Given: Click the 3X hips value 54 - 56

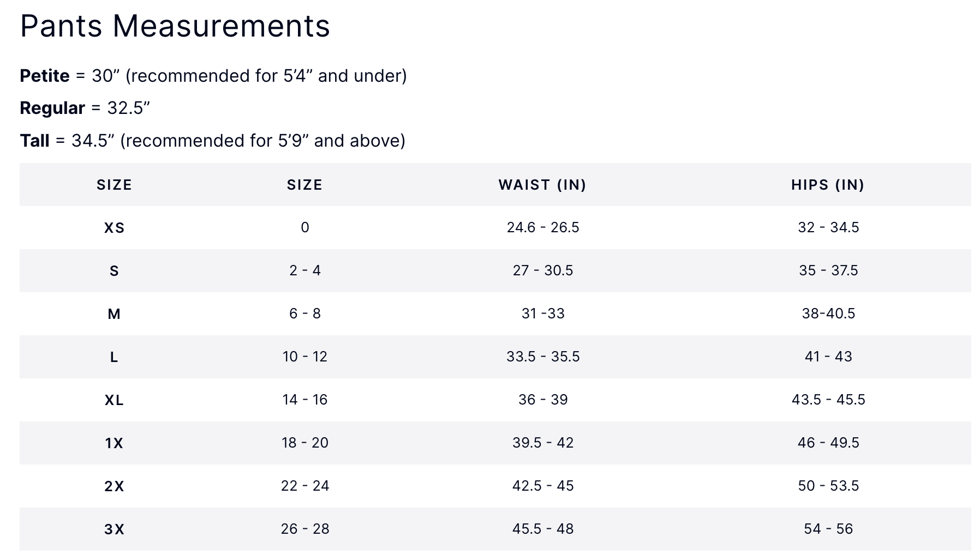Looking at the screenshot, I should (828, 529).
